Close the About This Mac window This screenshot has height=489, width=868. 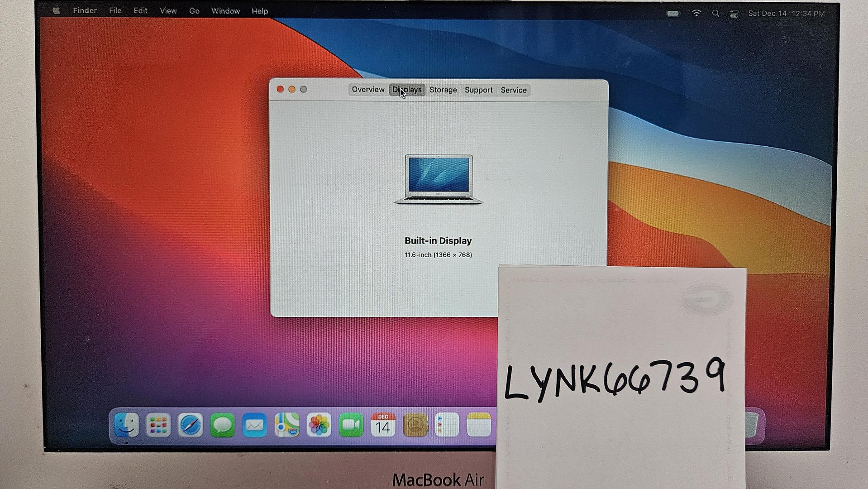pyautogui.click(x=280, y=89)
